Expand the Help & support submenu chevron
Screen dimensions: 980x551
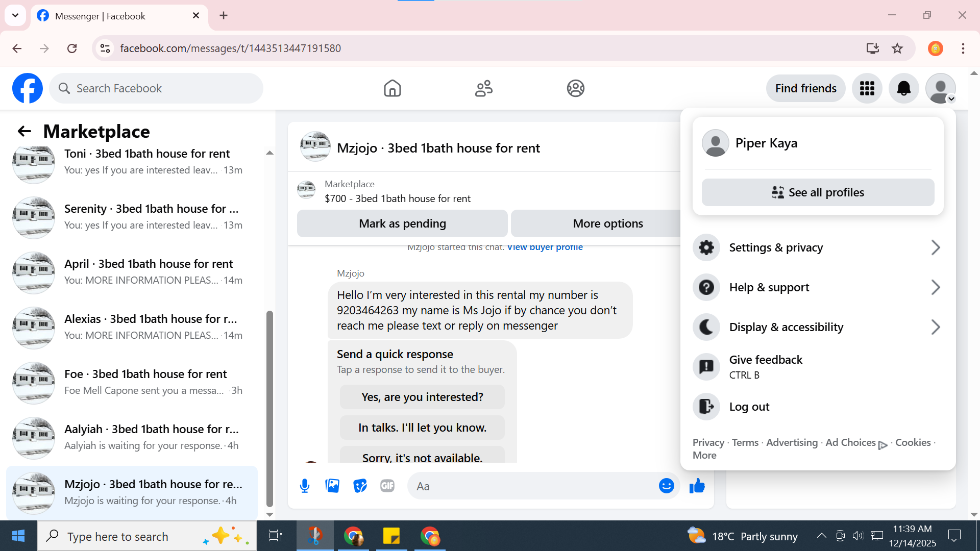click(935, 287)
